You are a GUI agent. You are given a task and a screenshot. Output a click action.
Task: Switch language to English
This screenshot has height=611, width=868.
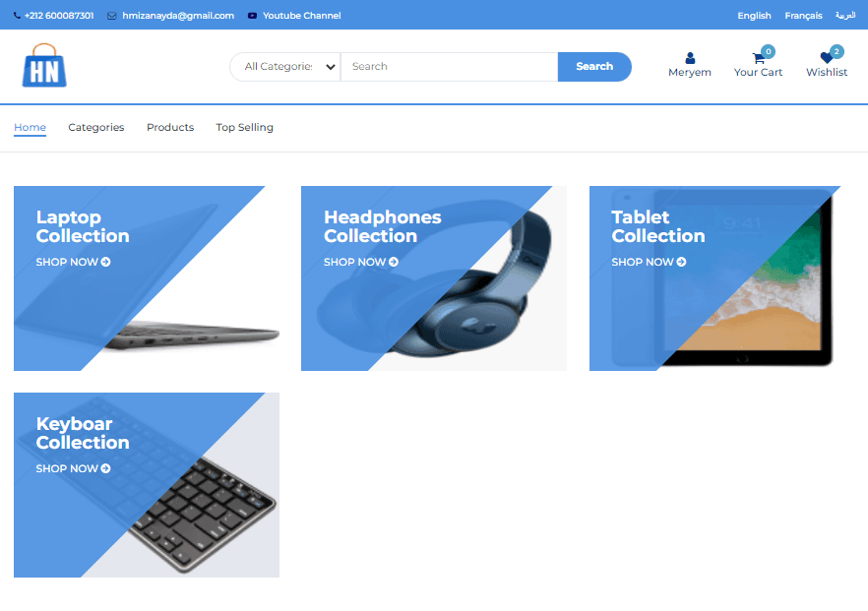tap(754, 16)
